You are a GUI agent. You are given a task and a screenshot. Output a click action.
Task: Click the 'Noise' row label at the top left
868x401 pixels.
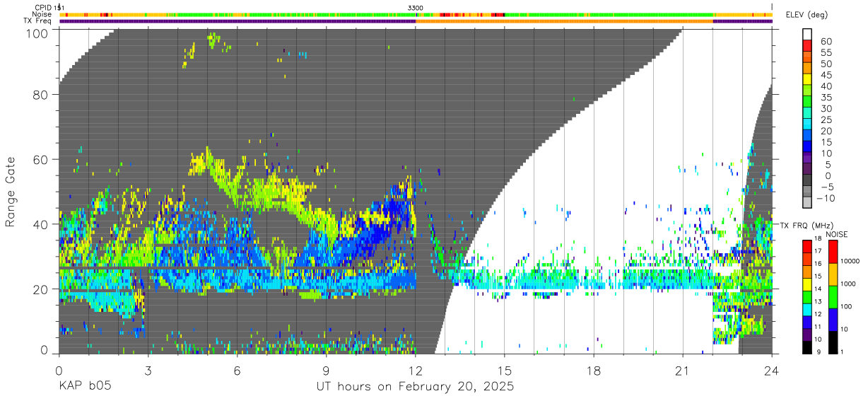pyautogui.click(x=42, y=14)
